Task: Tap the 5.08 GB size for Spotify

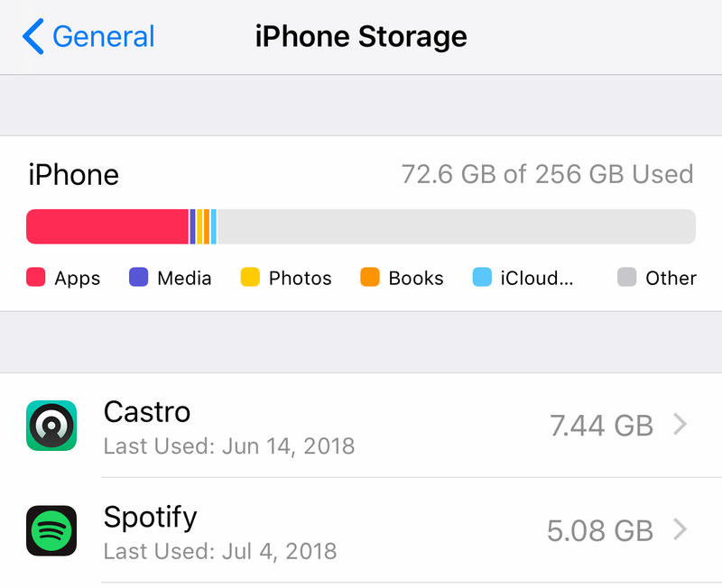Action: click(x=600, y=531)
